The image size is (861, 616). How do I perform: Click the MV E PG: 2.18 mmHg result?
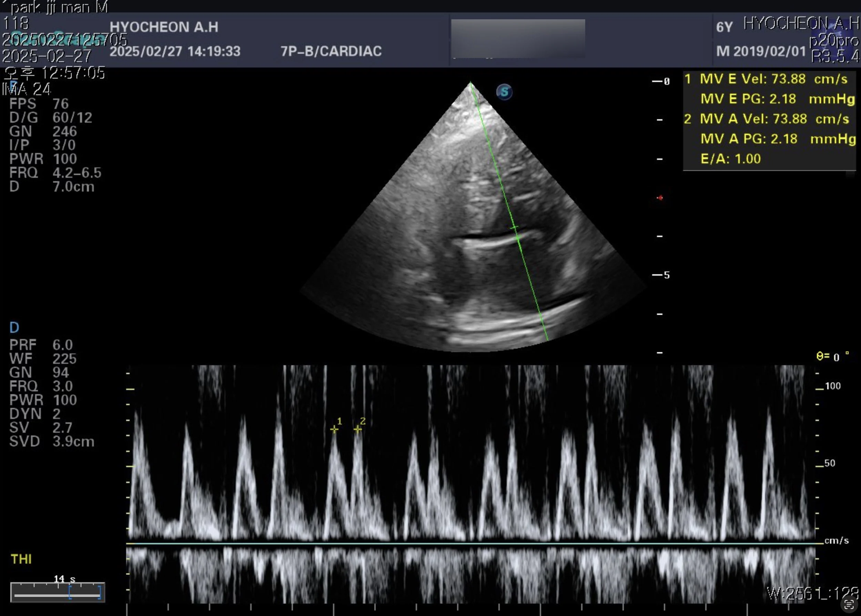click(x=778, y=99)
